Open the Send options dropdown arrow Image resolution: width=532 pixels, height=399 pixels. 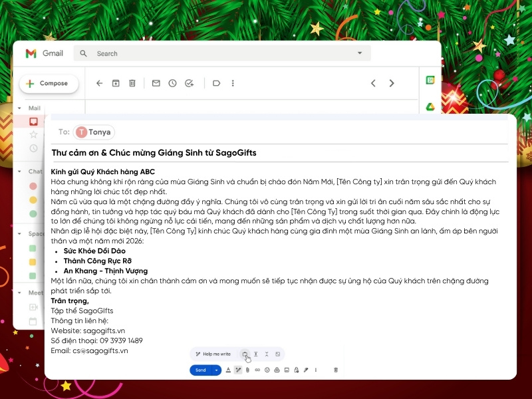pos(215,370)
